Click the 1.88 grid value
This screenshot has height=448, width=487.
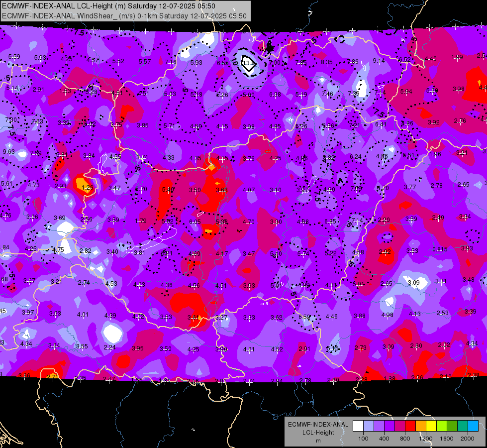(x=390, y=378)
